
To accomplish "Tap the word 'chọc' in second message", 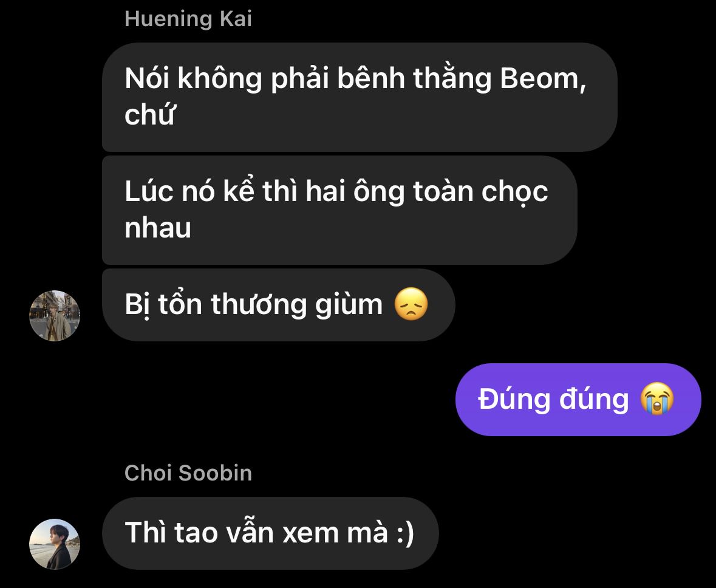I will point(514,192).
